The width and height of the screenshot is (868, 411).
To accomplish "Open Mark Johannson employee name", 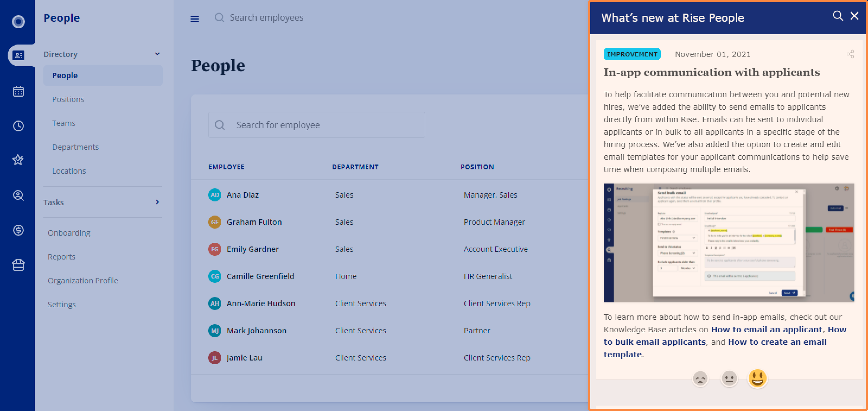I will [256, 331].
